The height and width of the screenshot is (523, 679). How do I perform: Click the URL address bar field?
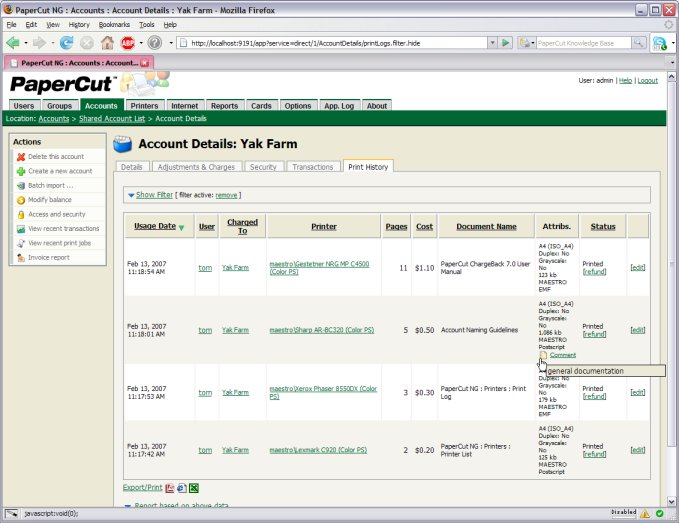[333, 43]
